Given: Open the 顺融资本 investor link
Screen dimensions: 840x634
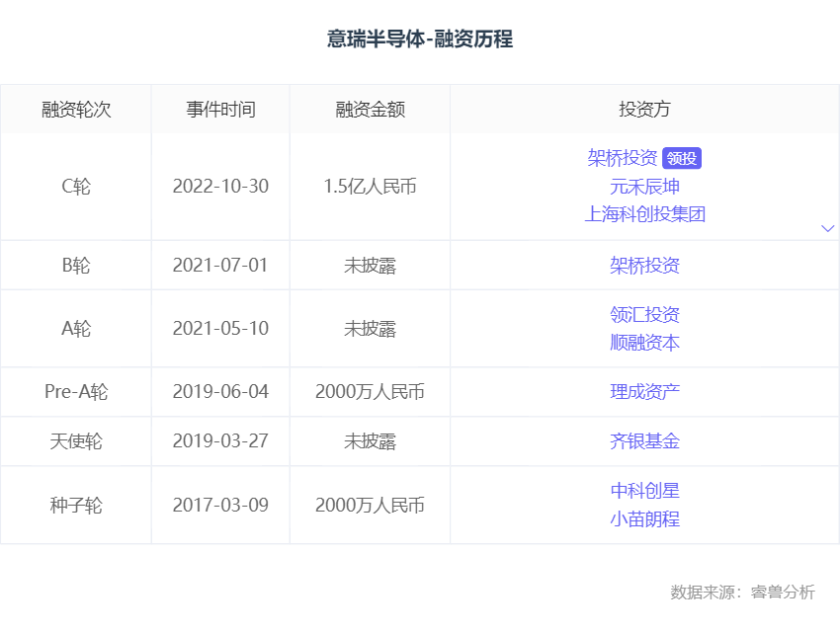Looking at the screenshot, I should 644,343.
